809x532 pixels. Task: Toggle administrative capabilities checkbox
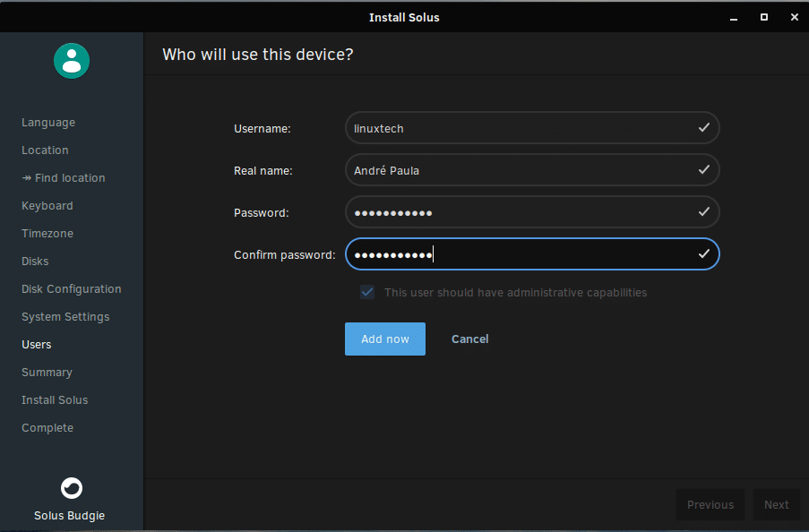coord(367,293)
